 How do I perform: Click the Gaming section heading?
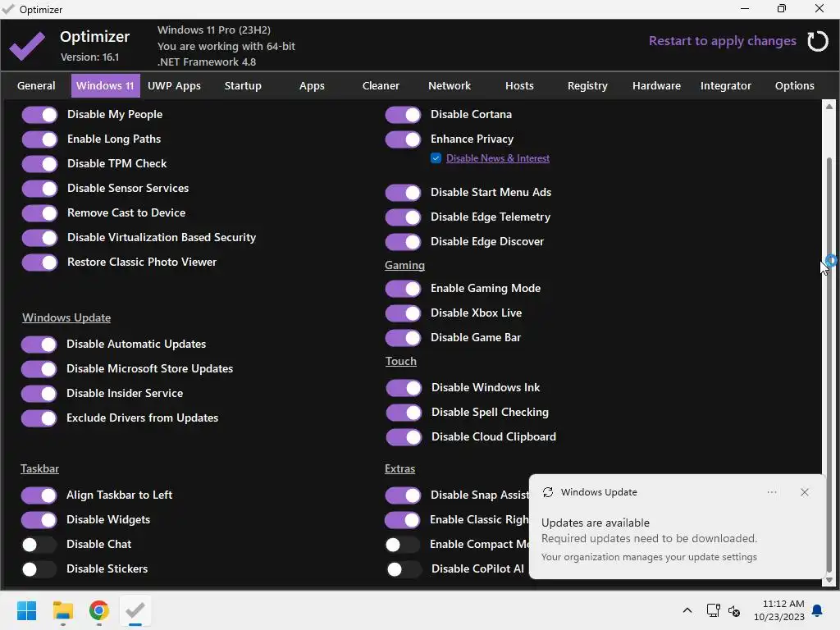pyautogui.click(x=404, y=265)
